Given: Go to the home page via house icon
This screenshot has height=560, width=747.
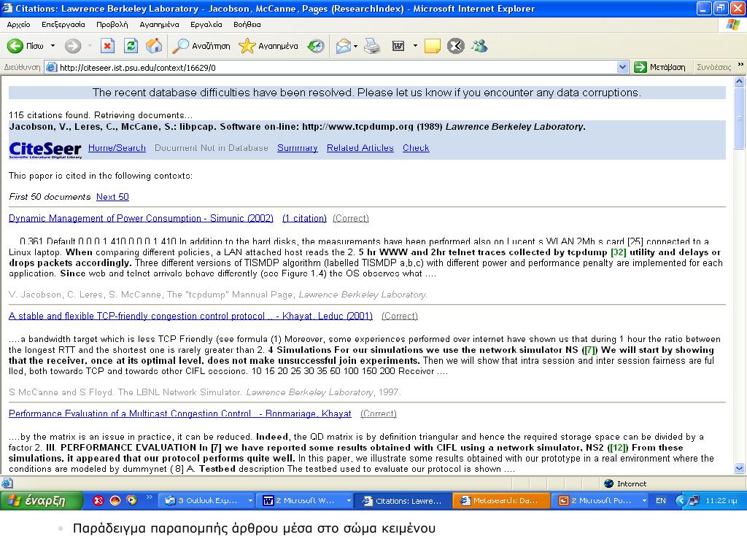Looking at the screenshot, I should tap(154, 46).
